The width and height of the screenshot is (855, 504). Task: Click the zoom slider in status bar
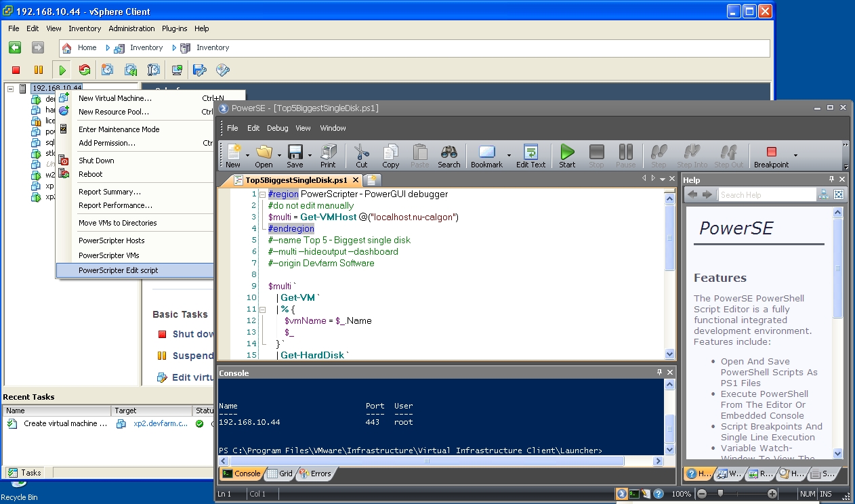pyautogui.click(x=720, y=494)
